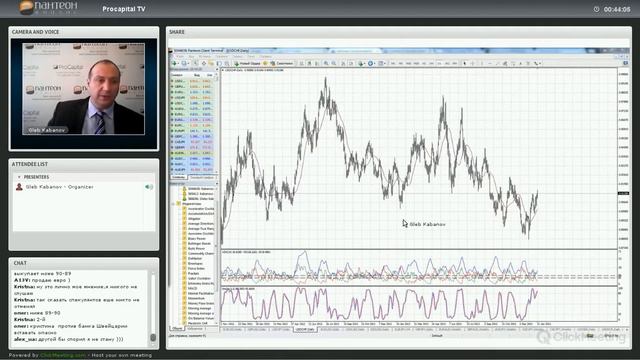Open the Periods clock dropdown
Viewport: 640px width, 360px height.
371,63
